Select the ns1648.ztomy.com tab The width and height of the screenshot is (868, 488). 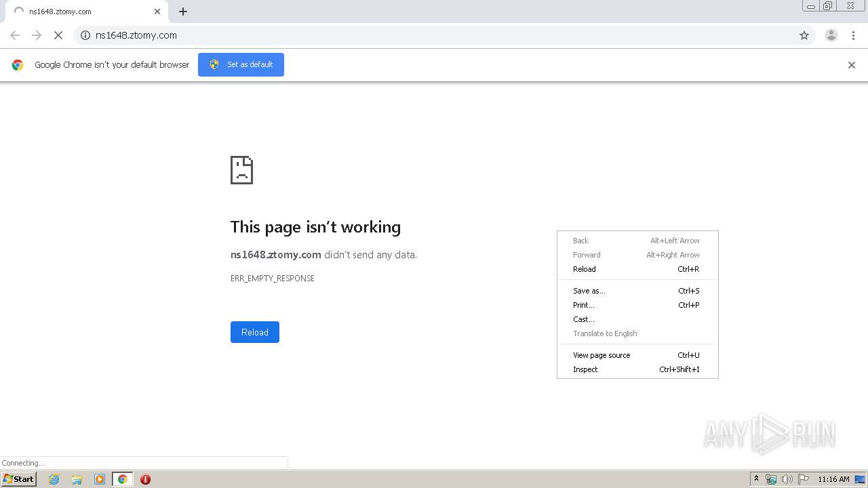[86, 12]
